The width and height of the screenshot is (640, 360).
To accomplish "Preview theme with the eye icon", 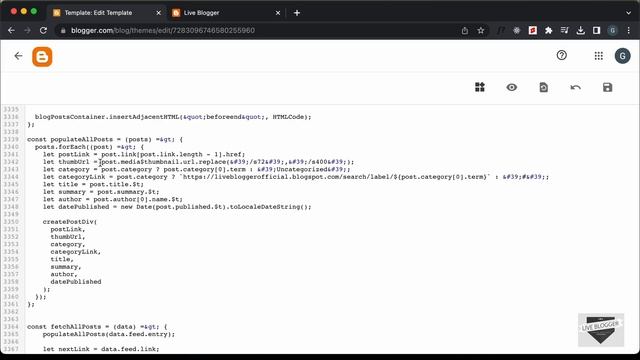I will pyautogui.click(x=511, y=87).
